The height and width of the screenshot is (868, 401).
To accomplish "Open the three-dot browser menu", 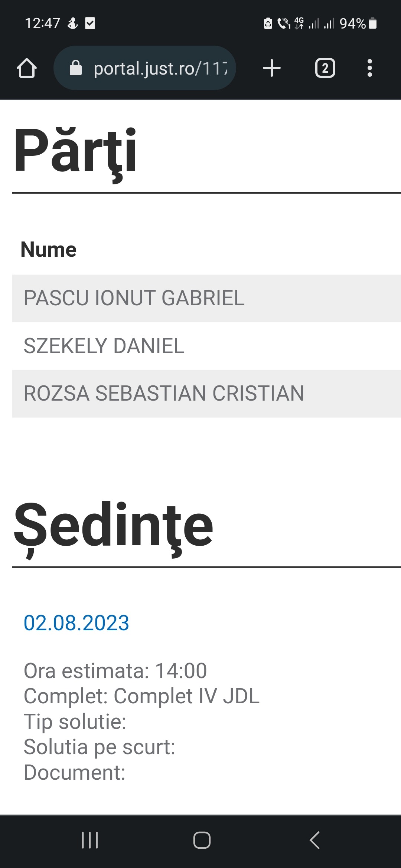I will coord(369,68).
